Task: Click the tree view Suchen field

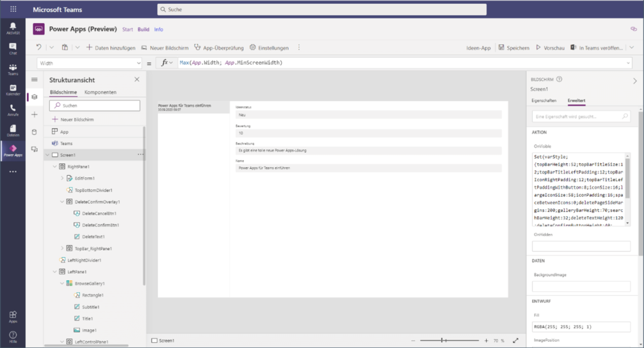Action: [x=94, y=106]
